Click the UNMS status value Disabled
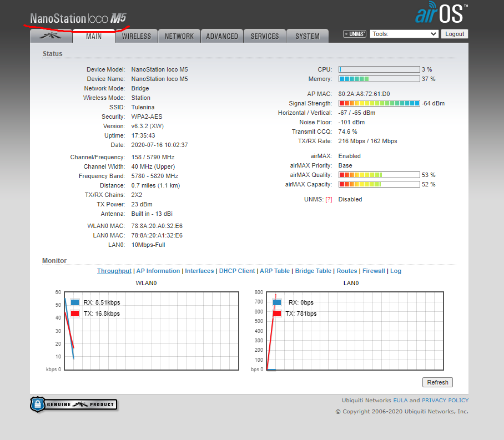Image resolution: width=504 pixels, height=440 pixels. tap(350, 199)
